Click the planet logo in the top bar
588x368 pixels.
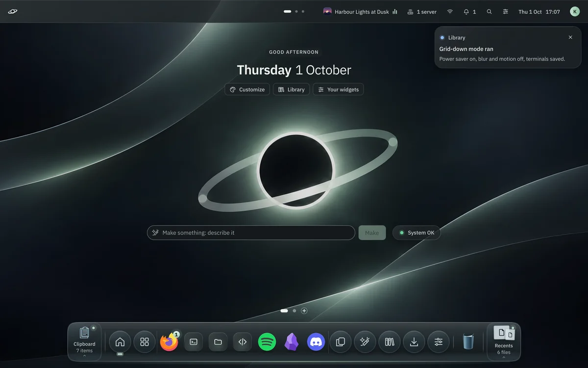(x=13, y=12)
